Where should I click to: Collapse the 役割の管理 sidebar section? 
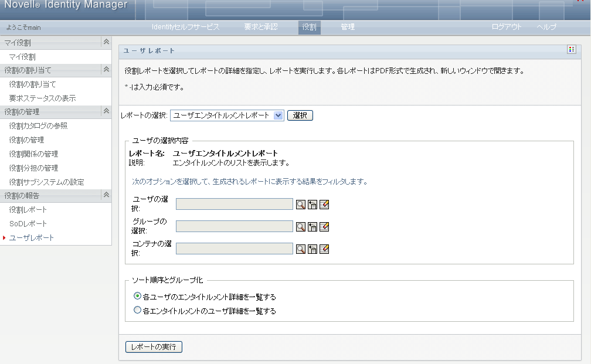[x=106, y=111]
